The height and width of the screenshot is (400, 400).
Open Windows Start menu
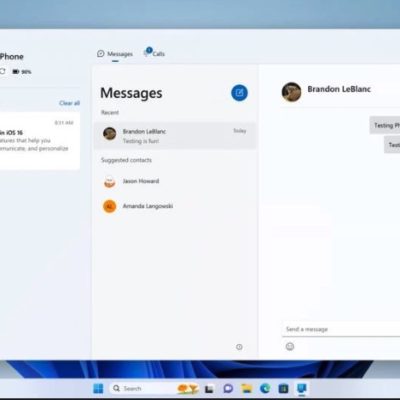click(98, 388)
